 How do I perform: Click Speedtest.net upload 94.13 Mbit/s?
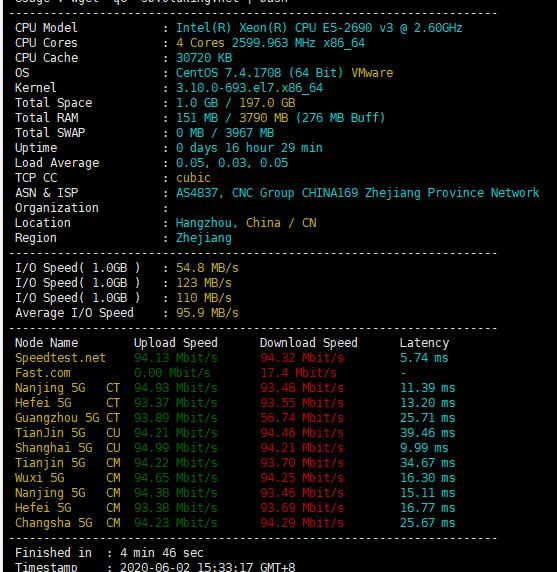click(175, 358)
